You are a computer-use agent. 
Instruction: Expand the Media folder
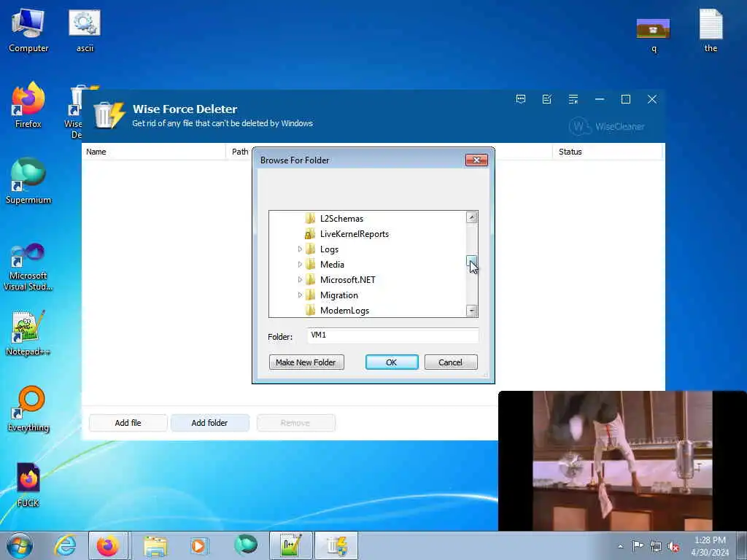[x=300, y=264]
